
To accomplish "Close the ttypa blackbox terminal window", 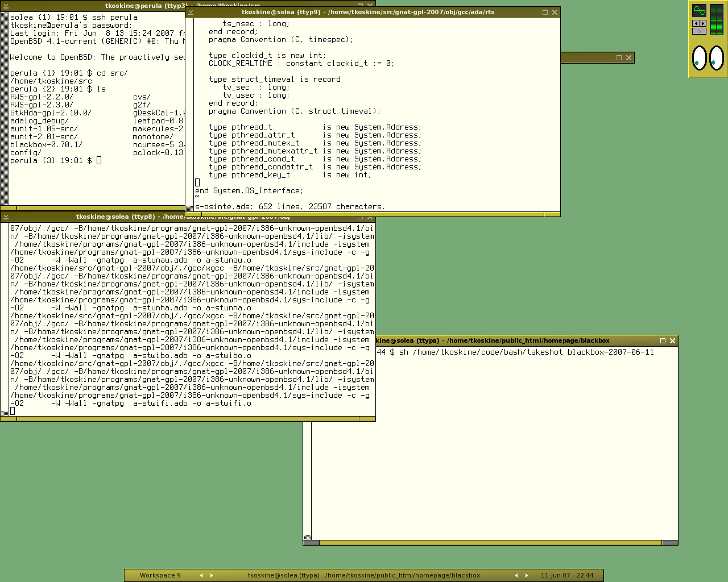I will click(x=672, y=340).
